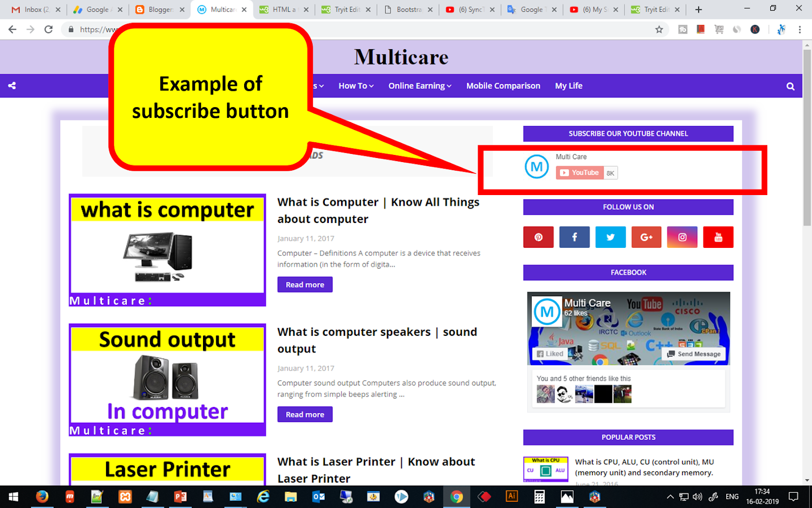This screenshot has height=508, width=812.
Task: Click Read more for computer speakers post
Action: coord(305,415)
